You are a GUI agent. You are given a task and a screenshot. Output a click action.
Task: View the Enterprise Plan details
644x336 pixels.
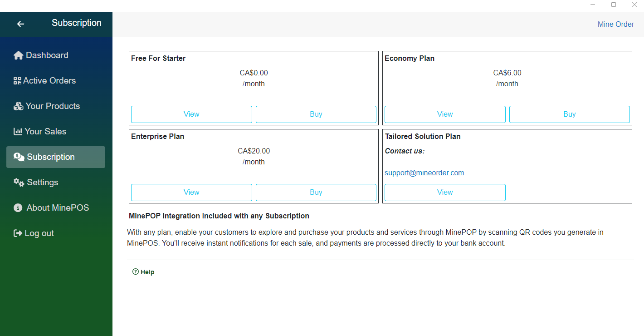point(191,193)
